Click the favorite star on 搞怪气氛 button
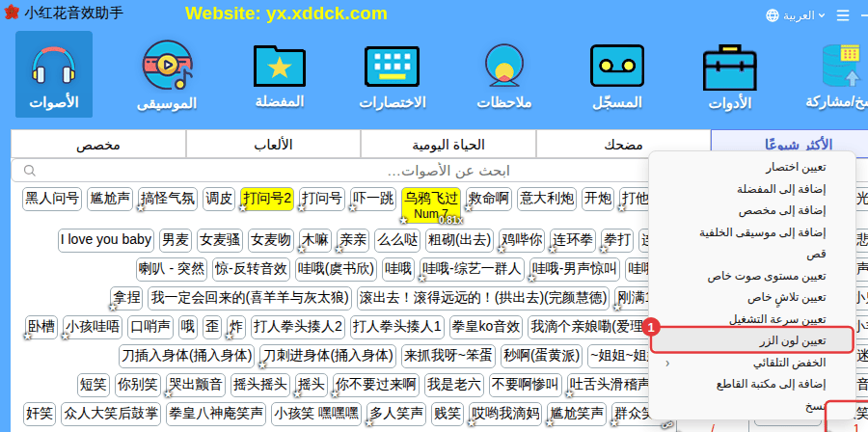The width and height of the screenshot is (868, 432). click(x=141, y=208)
